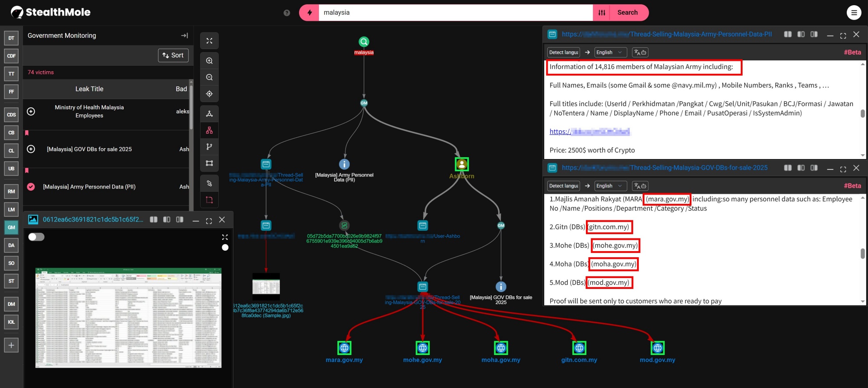Open the English language dropdown in Army panel
The height and width of the screenshot is (388, 868).
[x=610, y=53]
